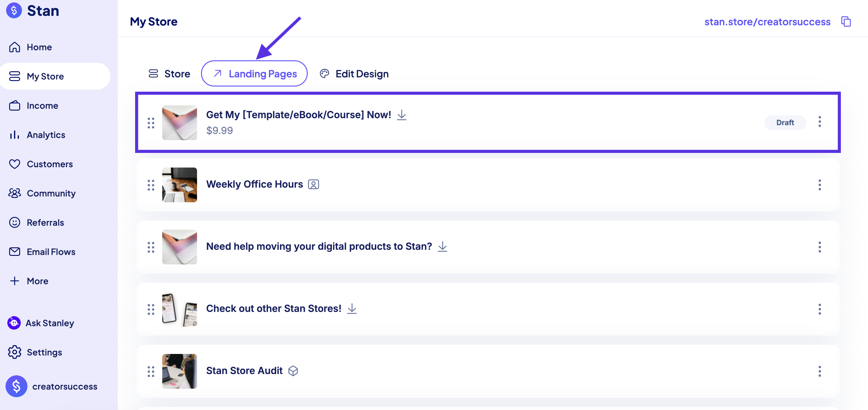The image size is (868, 410).
Task: Open Analytics from the sidebar
Action: [46, 135]
